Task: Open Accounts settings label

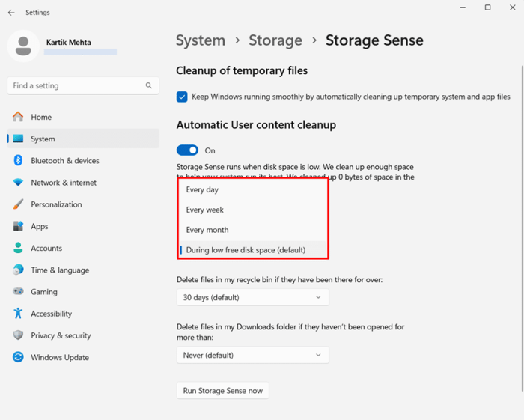Action: [46, 249]
